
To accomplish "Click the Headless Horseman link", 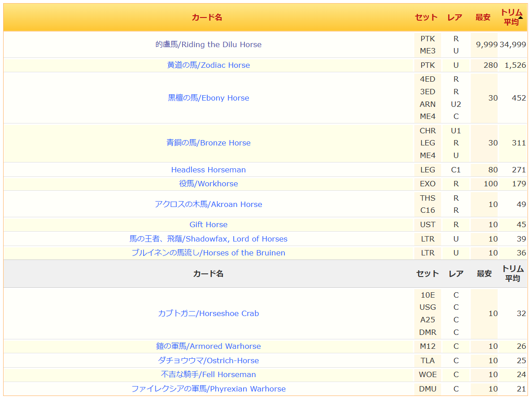I will [x=208, y=170].
